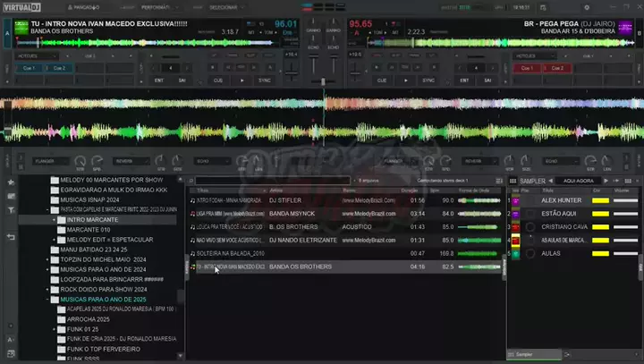Trigger Cue 1 pad on left deck
644x364 pixels.
(30, 68)
